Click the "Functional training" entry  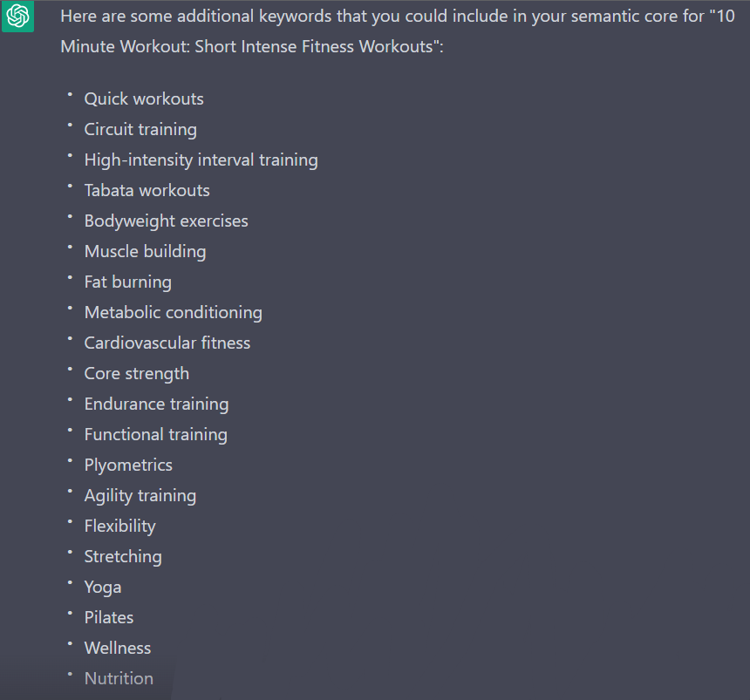coord(155,435)
